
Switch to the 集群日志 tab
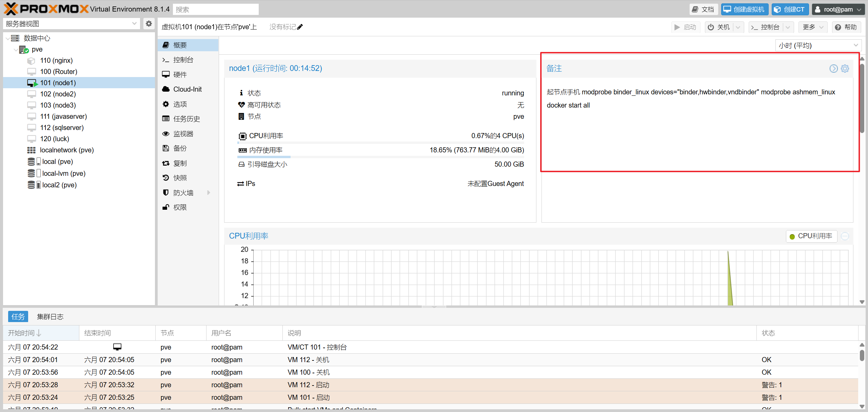[x=50, y=317]
